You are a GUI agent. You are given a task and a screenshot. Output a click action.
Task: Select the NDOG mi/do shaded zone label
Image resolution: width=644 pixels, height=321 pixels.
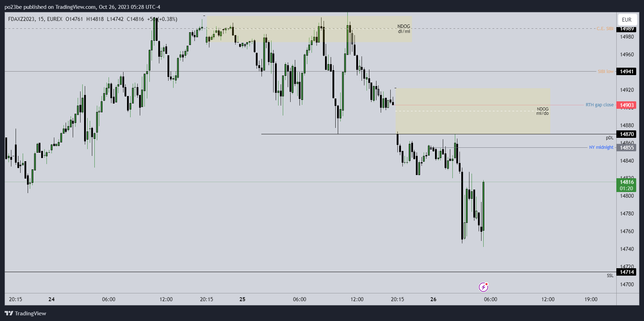coord(543,111)
